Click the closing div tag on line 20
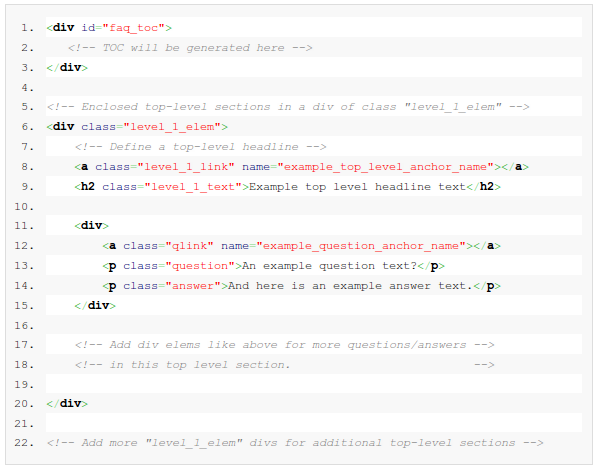The image size is (596, 469). point(67,403)
